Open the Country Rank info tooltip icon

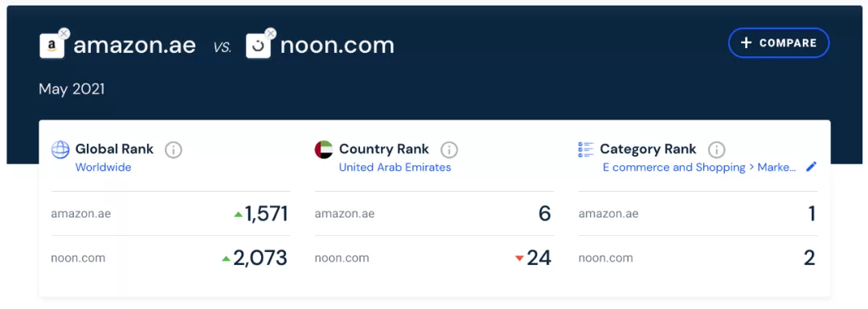pyautogui.click(x=449, y=150)
